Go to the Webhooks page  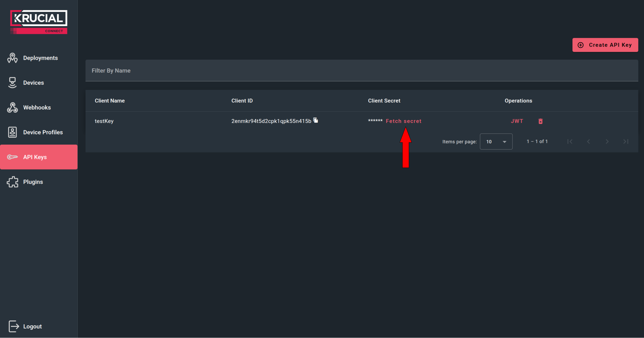37,108
